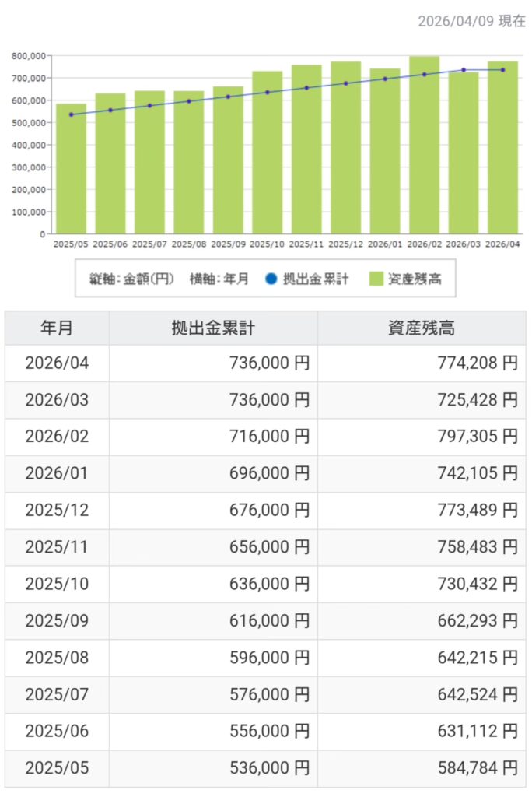Click the 2026/04/09 現在 date label
532x797 pixels.
click(471, 21)
